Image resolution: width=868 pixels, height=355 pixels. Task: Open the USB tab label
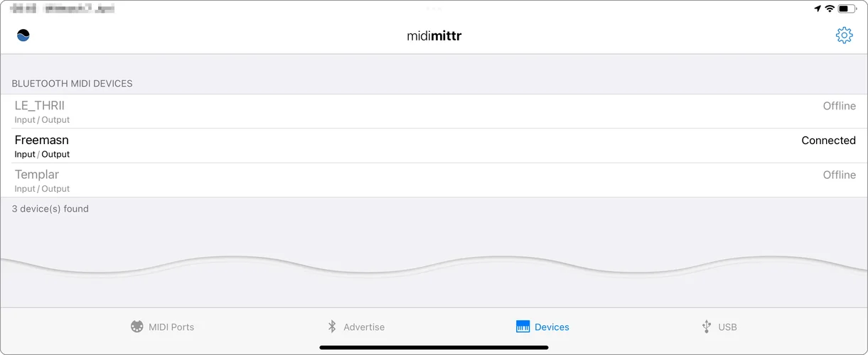coord(727,327)
